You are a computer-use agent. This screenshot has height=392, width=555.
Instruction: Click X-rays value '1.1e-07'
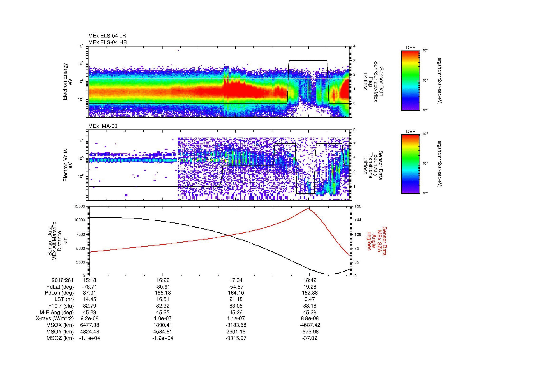tap(236, 318)
